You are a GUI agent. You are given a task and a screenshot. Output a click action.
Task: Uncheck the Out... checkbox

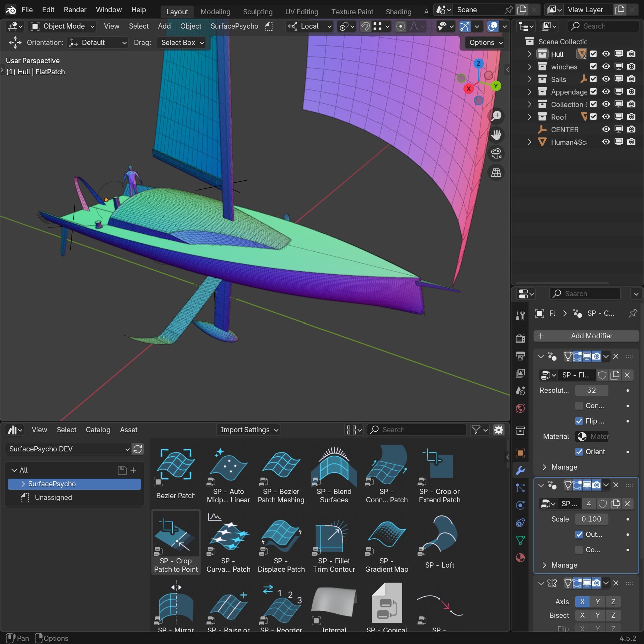click(579, 534)
